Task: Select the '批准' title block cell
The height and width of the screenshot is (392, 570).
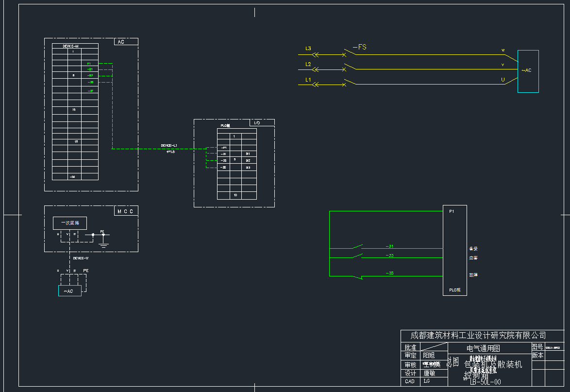Action: [x=410, y=347]
